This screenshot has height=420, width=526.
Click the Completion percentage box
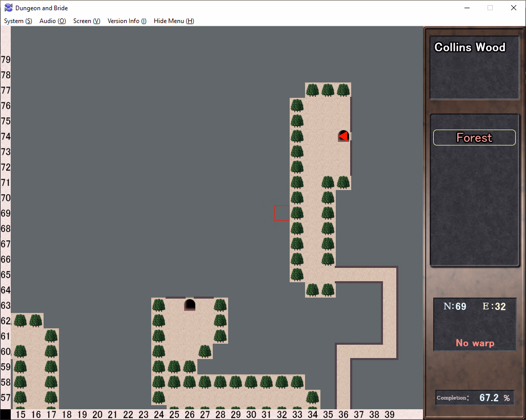point(474,397)
